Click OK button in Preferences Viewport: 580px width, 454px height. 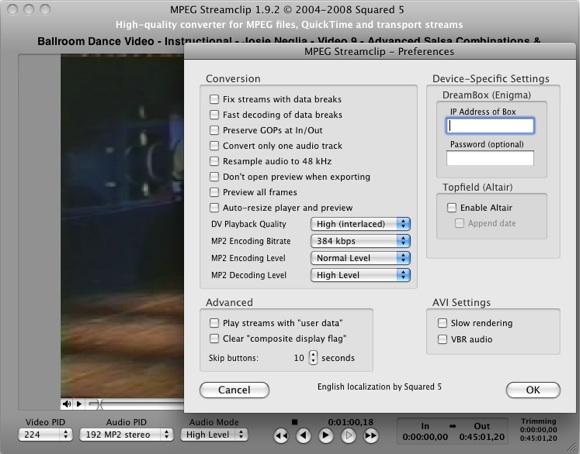tap(533, 390)
